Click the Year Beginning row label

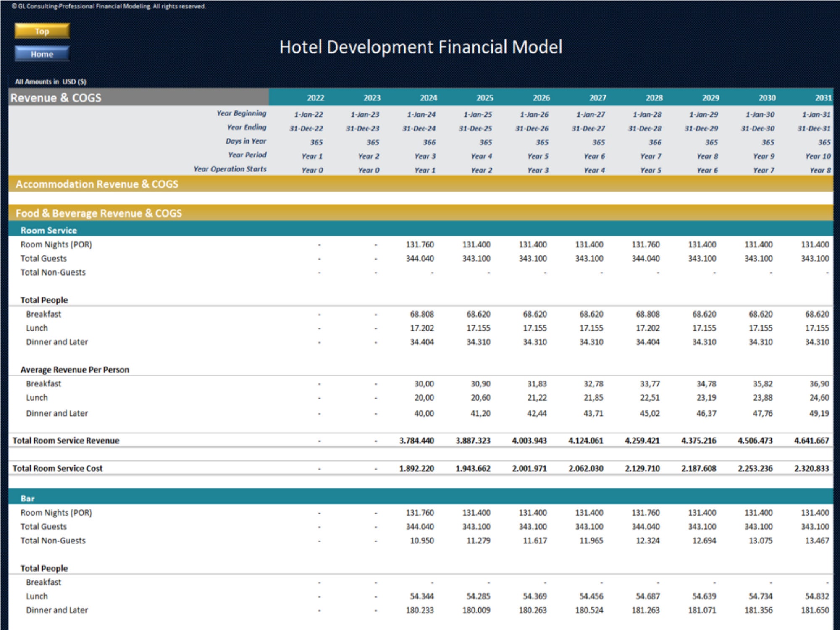pos(241,113)
